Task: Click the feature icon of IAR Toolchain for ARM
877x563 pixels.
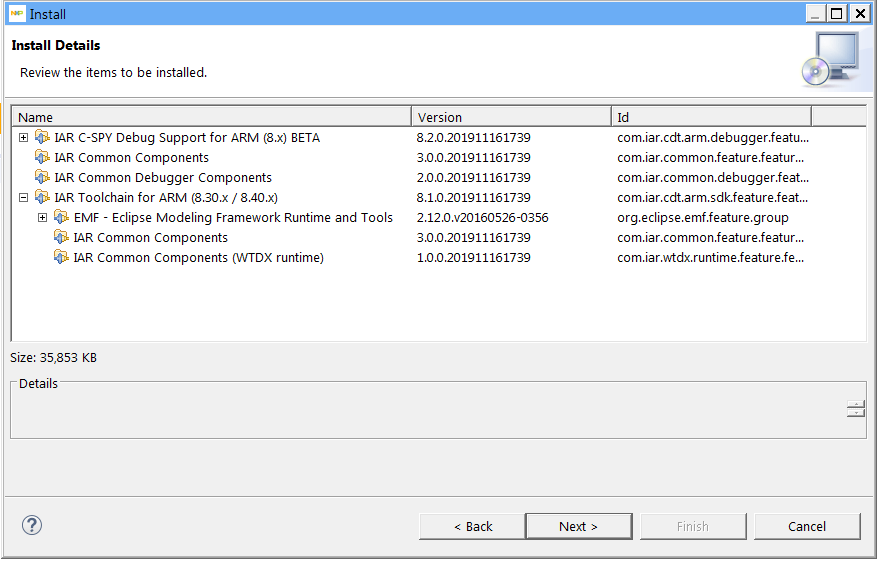Action: [x=42, y=197]
